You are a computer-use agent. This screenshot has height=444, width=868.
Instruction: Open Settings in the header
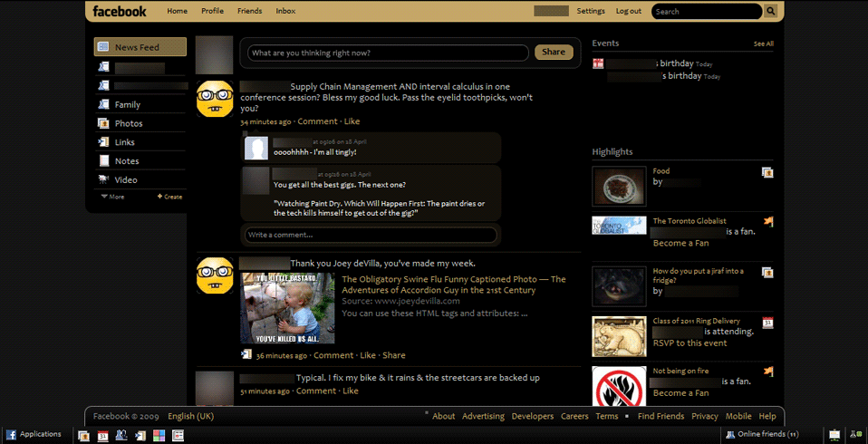click(591, 11)
